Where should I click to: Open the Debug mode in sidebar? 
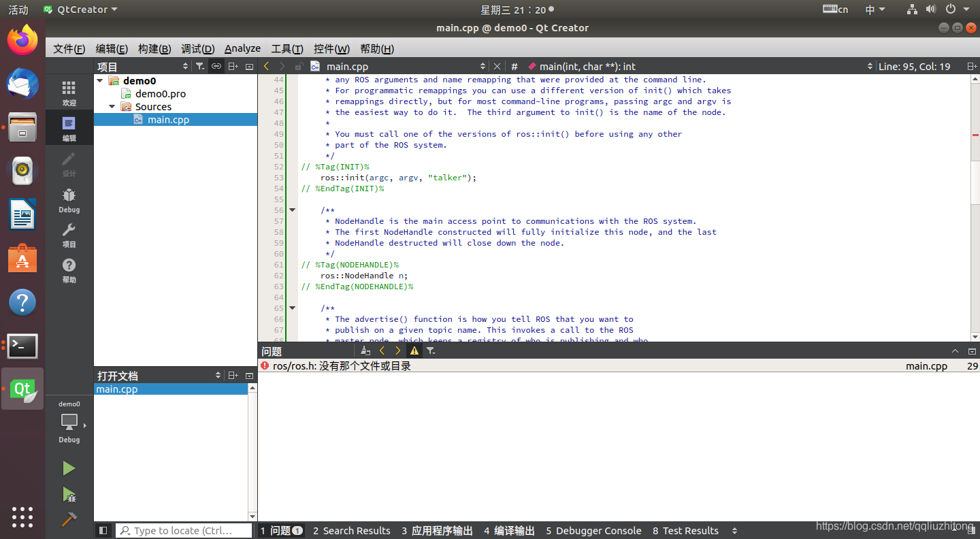pos(69,199)
